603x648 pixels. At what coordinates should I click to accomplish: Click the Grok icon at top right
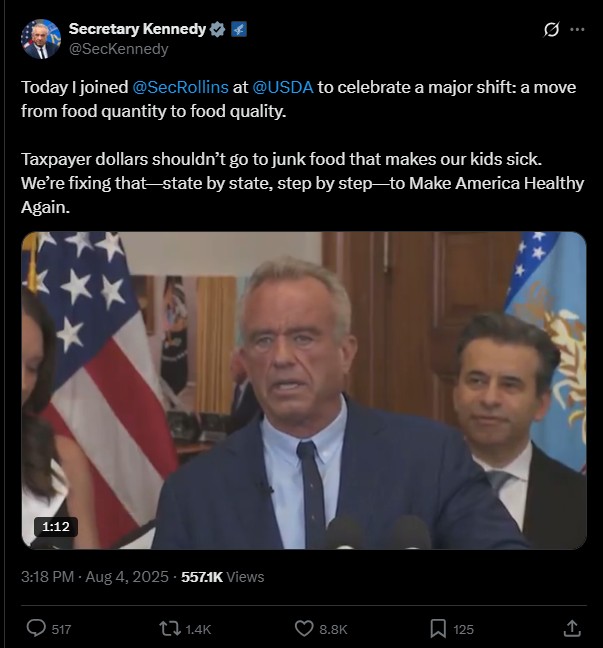tap(551, 29)
